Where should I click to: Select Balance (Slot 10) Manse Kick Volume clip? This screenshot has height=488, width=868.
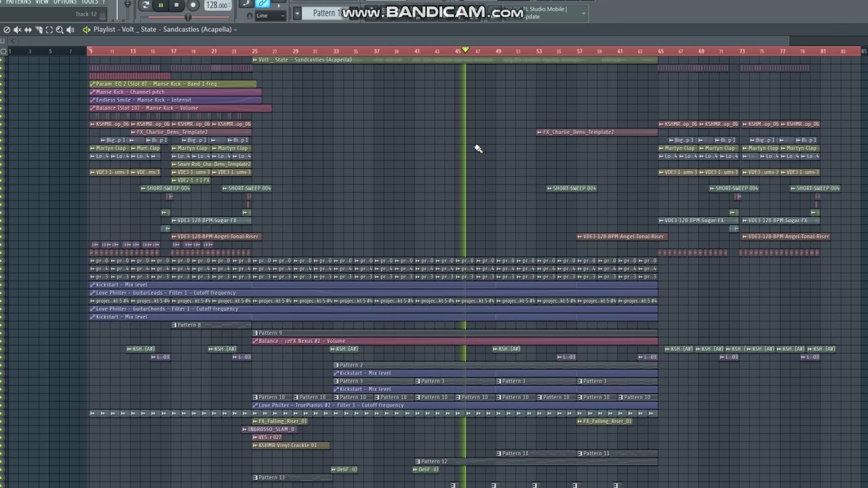pyautogui.click(x=180, y=108)
